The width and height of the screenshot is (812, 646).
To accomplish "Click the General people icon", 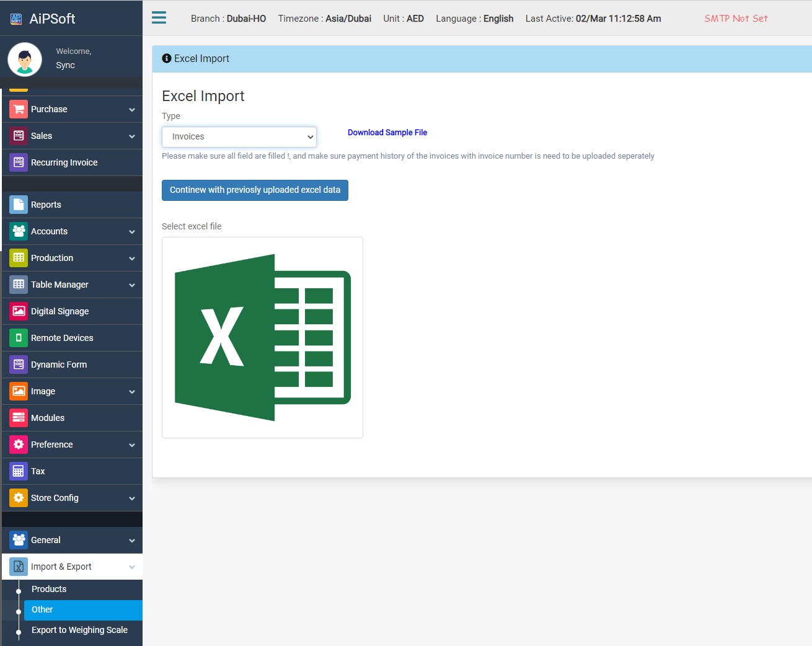I will coord(19,540).
